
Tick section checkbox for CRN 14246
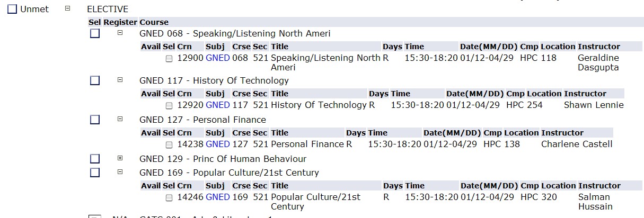tap(169, 198)
